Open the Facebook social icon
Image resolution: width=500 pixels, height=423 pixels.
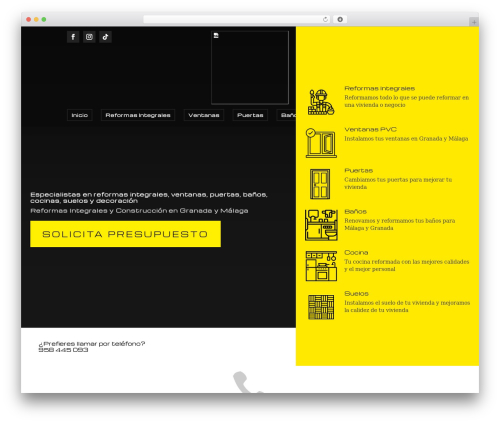pos(73,37)
